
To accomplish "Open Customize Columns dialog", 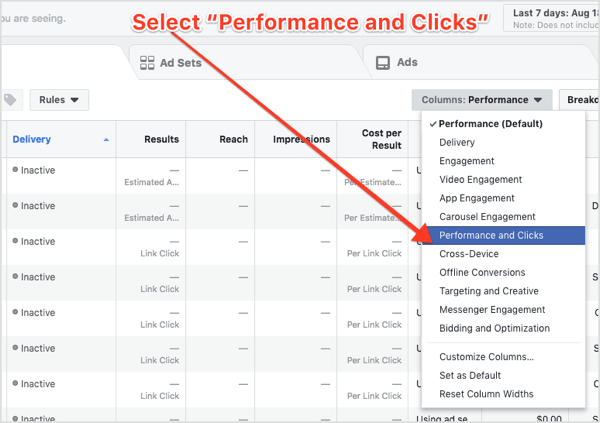I will coord(486,357).
